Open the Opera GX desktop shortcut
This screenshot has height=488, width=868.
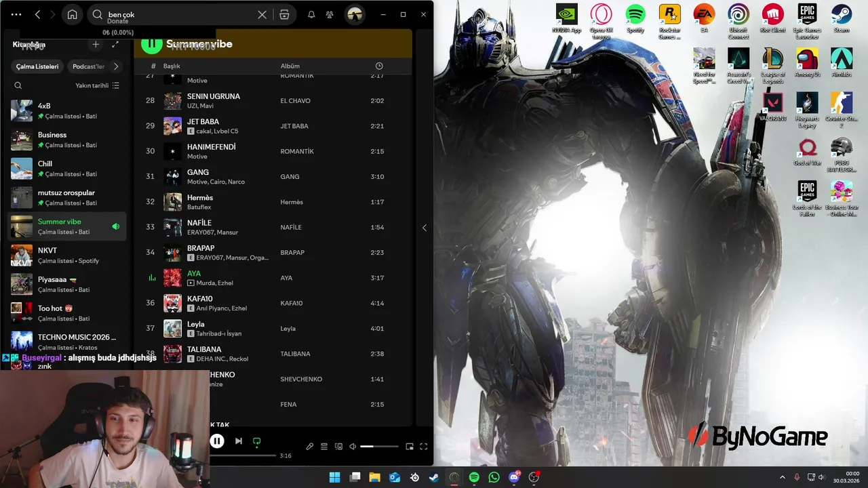(x=600, y=22)
